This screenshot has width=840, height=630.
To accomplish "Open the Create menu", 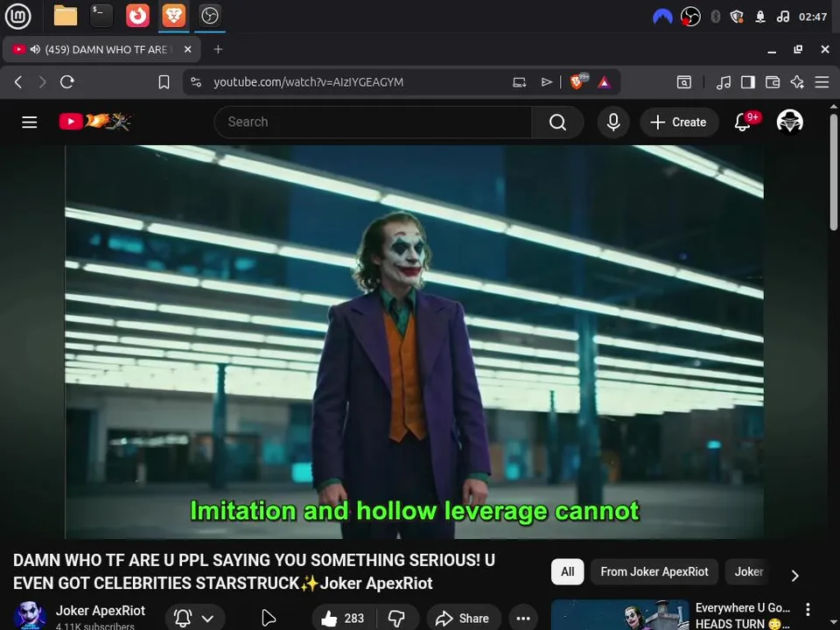I will [x=679, y=122].
